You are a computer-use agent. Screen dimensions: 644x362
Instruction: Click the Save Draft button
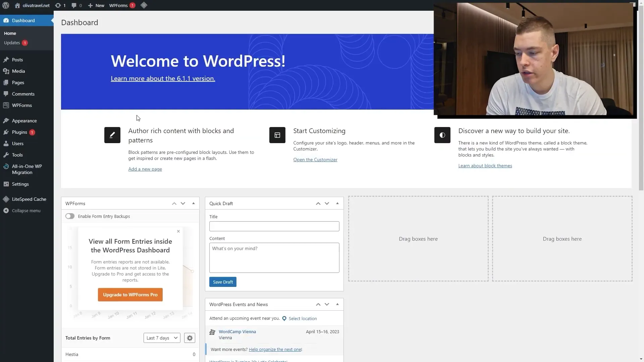pyautogui.click(x=223, y=282)
